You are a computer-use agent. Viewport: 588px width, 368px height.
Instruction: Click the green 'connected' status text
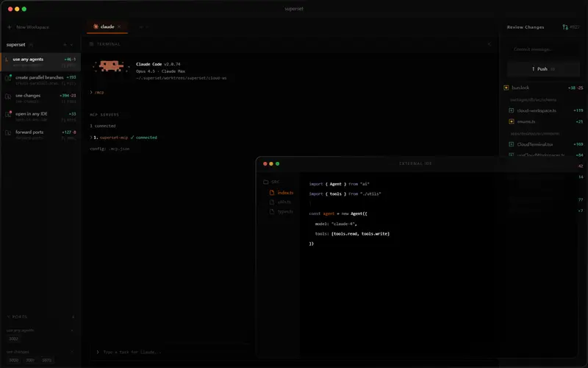(146, 138)
